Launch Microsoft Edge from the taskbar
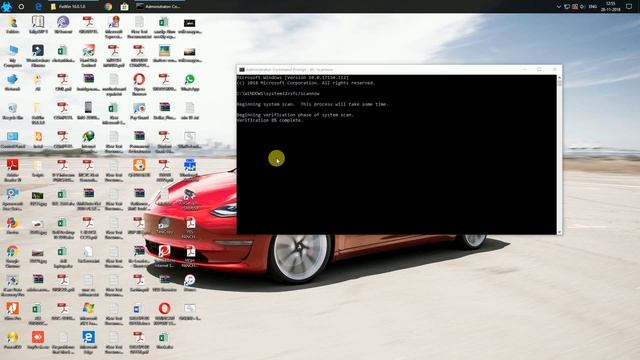This screenshot has width=640, height=360. (x=38, y=7)
